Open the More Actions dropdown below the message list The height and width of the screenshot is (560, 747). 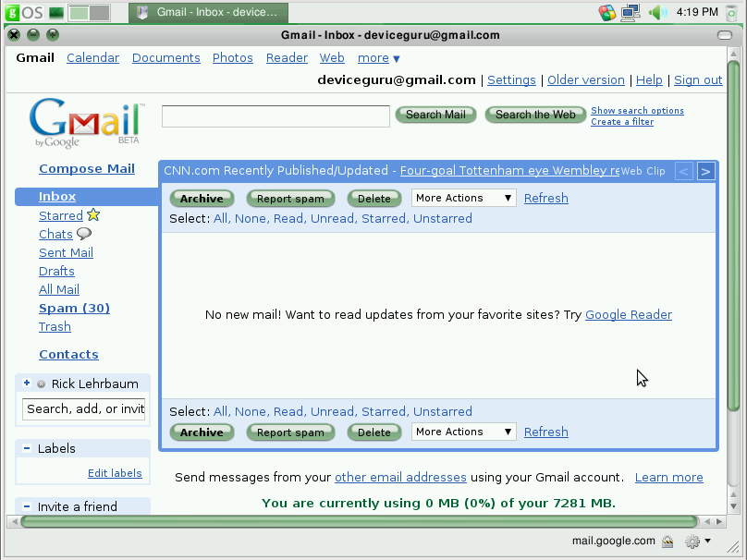(463, 432)
